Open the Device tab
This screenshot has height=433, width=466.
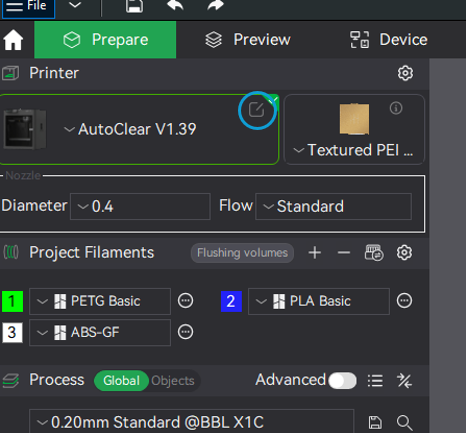[x=388, y=40]
